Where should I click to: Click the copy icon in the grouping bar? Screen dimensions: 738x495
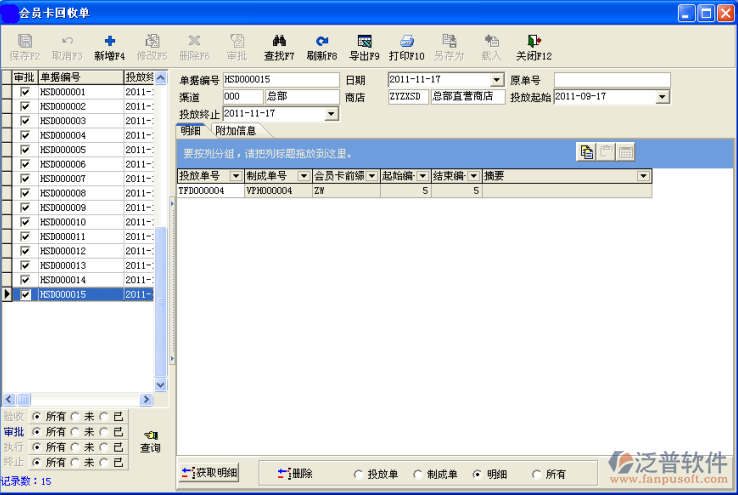587,152
